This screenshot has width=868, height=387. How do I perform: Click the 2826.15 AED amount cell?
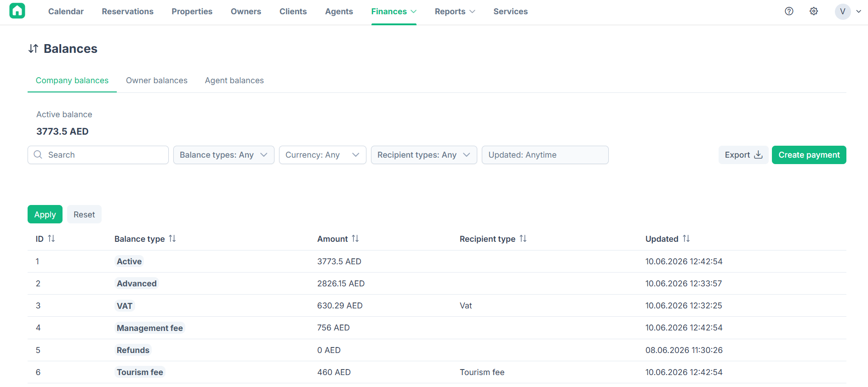point(341,284)
